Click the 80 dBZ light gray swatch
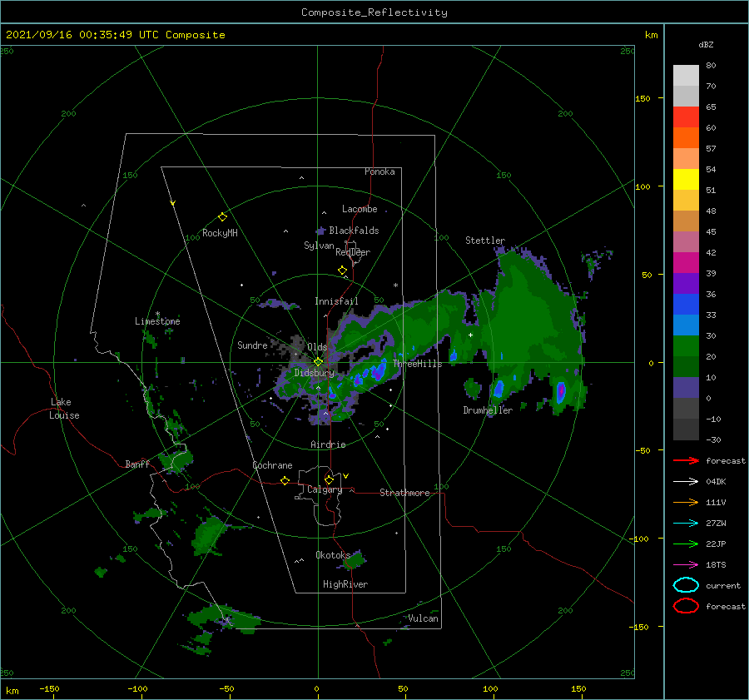The width and height of the screenshot is (749, 700). (686, 76)
